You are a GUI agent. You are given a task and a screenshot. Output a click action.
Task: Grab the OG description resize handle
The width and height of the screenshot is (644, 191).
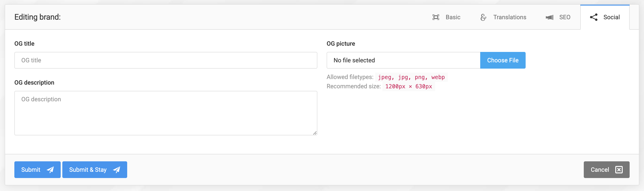pos(315,133)
